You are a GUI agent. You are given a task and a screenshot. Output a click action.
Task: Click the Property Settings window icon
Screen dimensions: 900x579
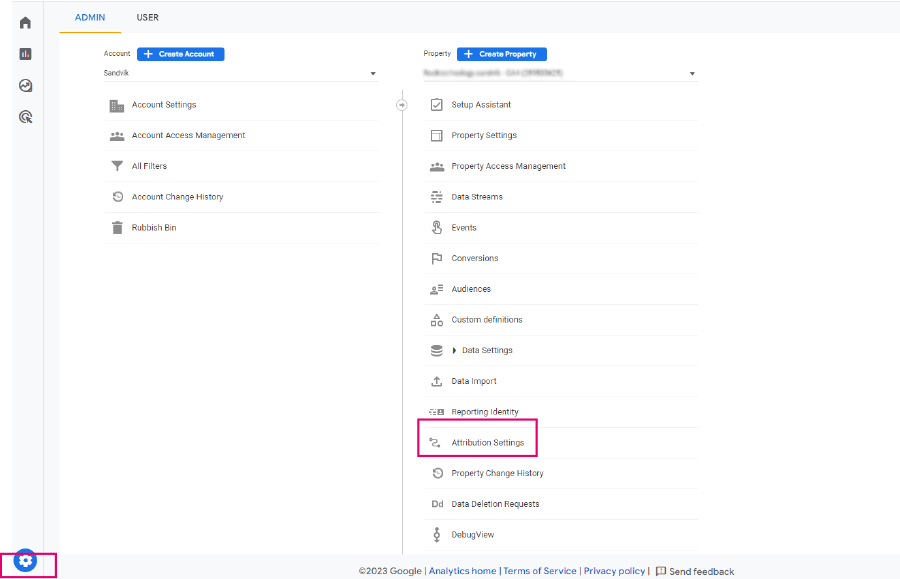[437, 135]
